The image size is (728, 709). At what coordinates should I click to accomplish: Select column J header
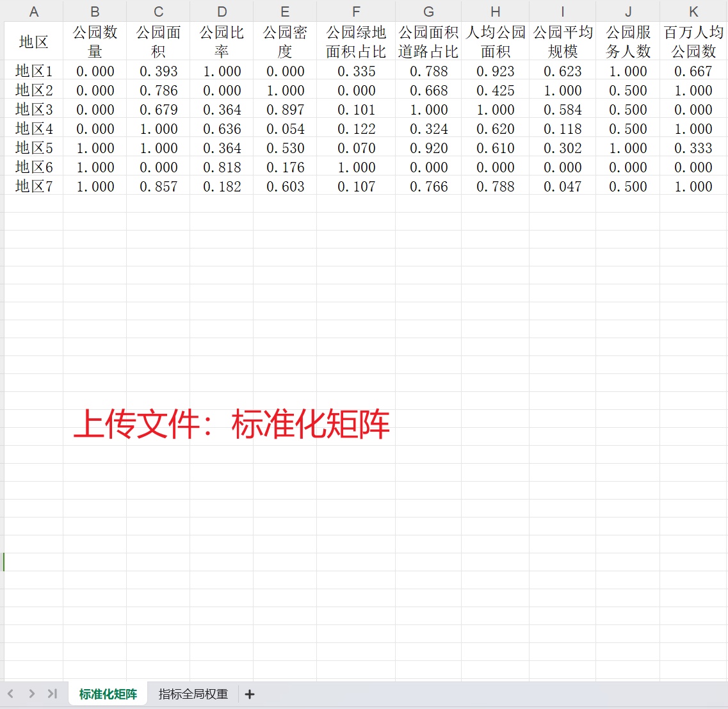[628, 12]
